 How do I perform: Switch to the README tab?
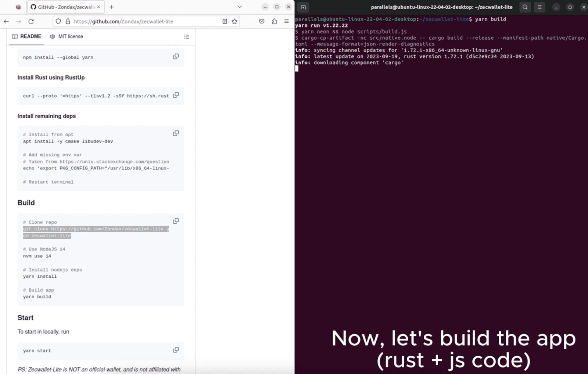point(26,36)
